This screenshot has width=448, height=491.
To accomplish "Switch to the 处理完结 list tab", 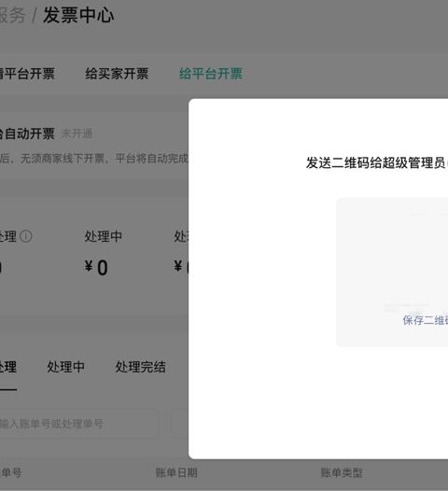I will point(141,367).
